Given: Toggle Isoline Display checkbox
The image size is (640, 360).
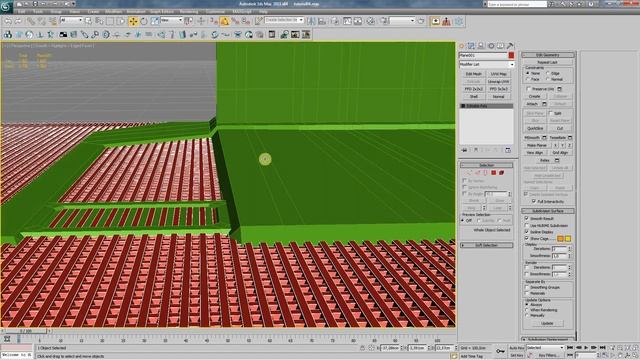Looking at the screenshot, I should (527, 232).
